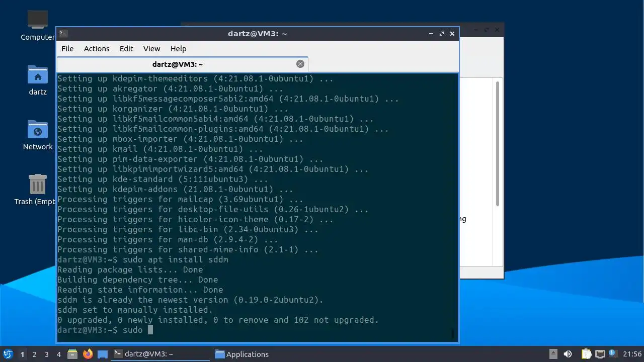Open the File menu
The image size is (644, 362).
[x=67, y=49]
